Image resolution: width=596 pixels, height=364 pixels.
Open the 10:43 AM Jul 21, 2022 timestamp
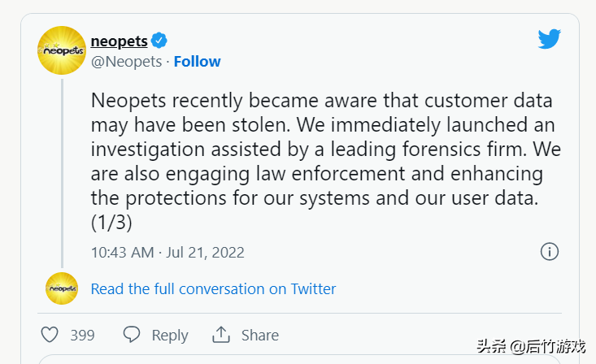coord(167,253)
